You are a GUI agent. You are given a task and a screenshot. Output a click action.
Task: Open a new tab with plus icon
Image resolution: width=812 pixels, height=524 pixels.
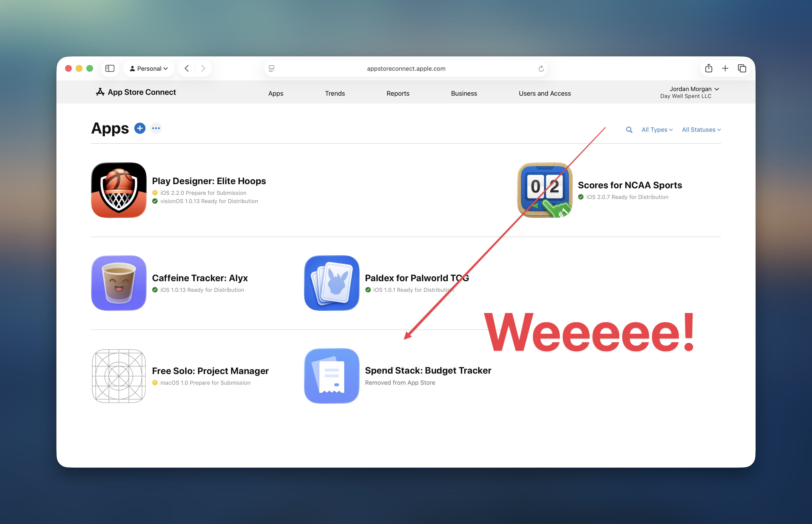(x=725, y=68)
